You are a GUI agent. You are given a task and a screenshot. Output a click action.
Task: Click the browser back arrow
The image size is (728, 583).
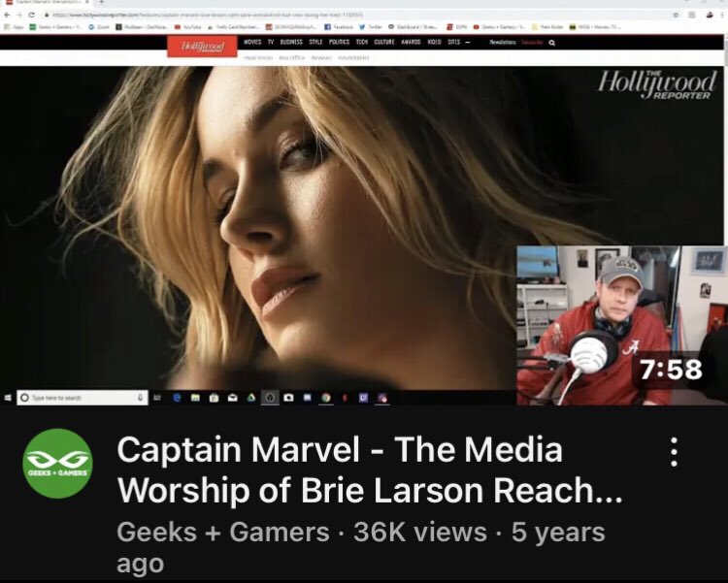(7, 15)
